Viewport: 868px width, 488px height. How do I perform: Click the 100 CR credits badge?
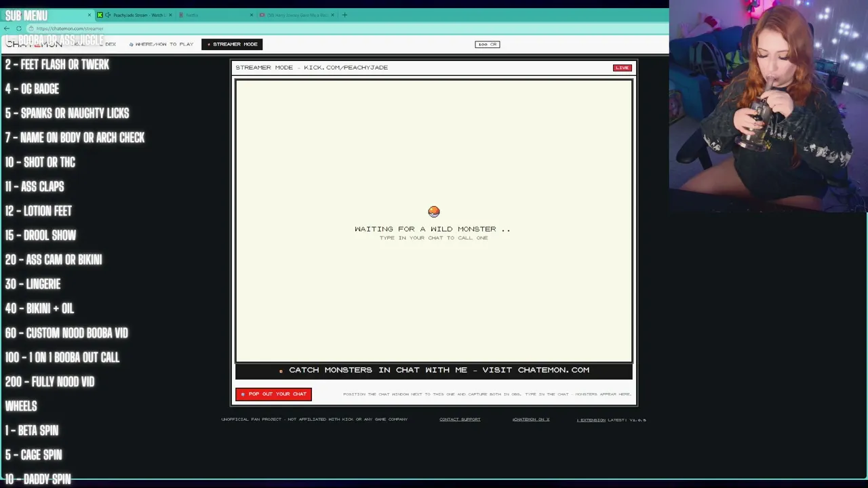click(x=487, y=44)
